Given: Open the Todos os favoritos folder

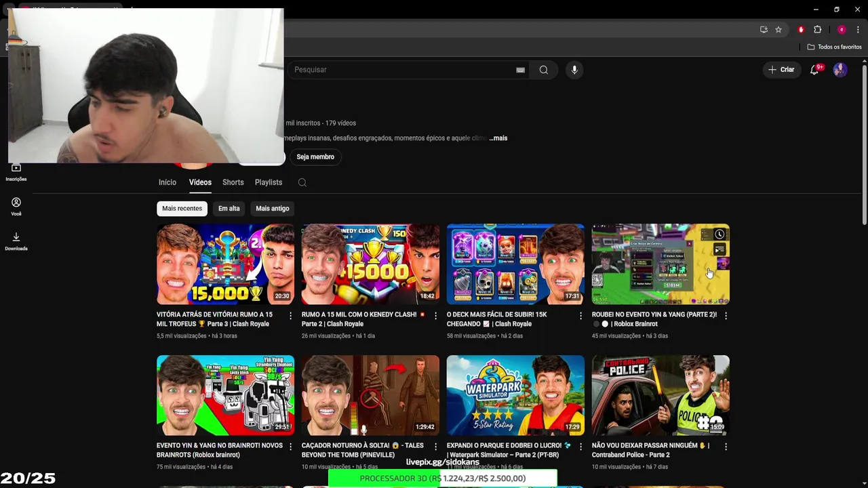Looking at the screenshot, I should coord(834,47).
